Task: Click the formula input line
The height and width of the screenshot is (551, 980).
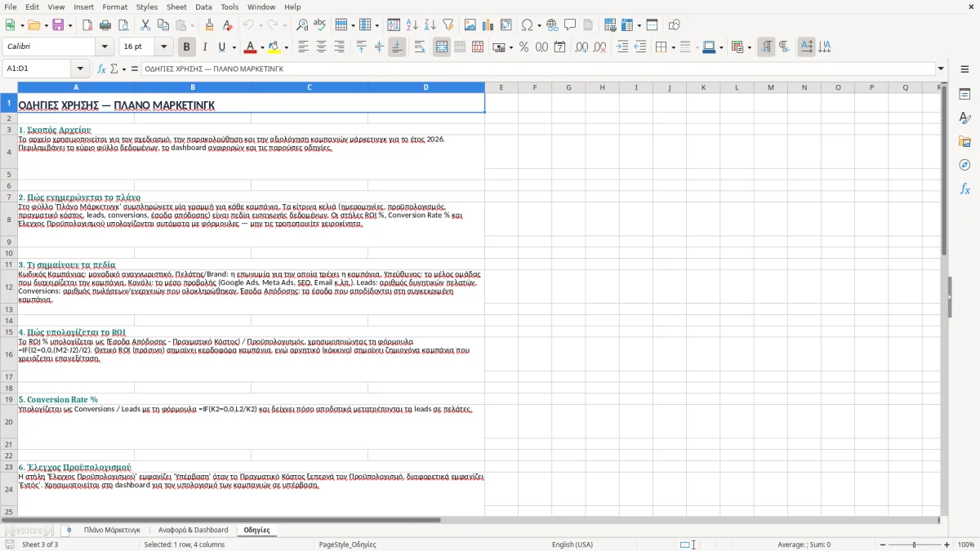Action: [537, 69]
